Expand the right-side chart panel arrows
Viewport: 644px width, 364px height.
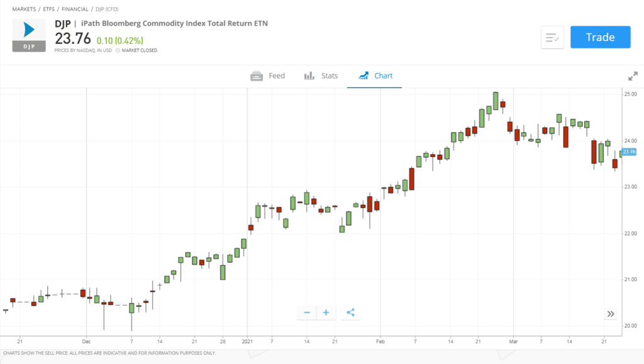[610, 313]
